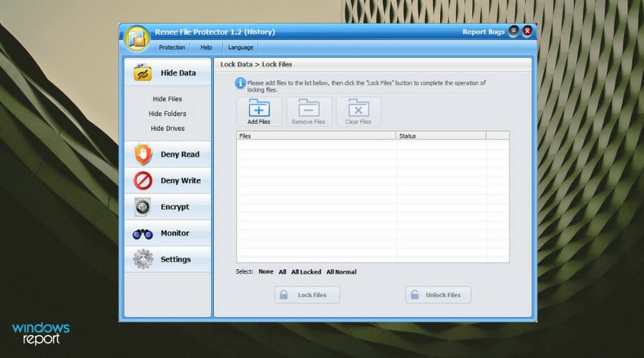Screen dimensions: 644x358
Task: Click the Deny Write prohibited icon
Action: [143, 180]
